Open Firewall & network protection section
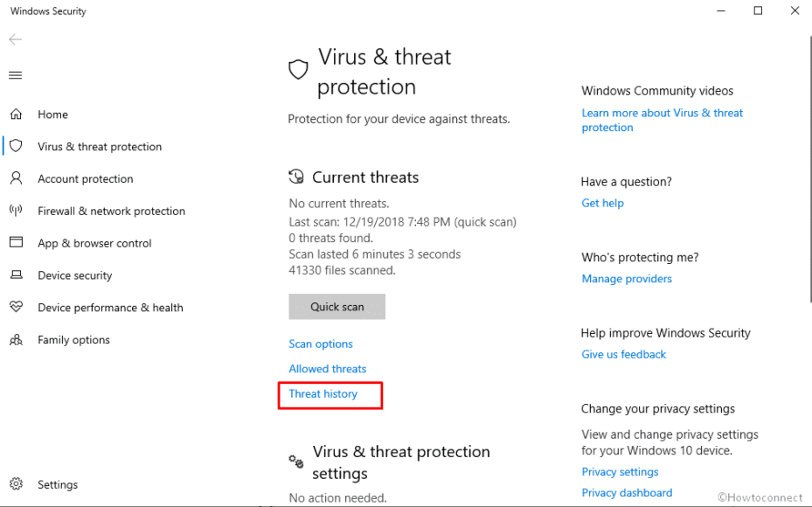 111,211
